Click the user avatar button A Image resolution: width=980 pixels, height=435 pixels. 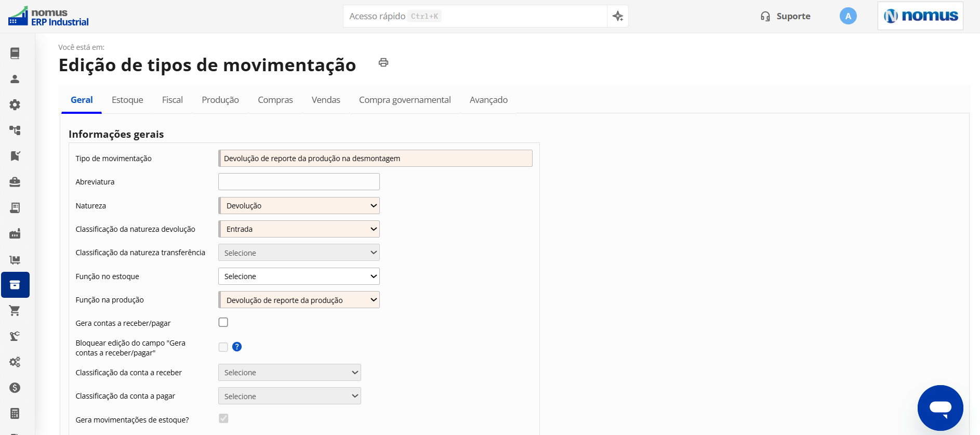848,16
